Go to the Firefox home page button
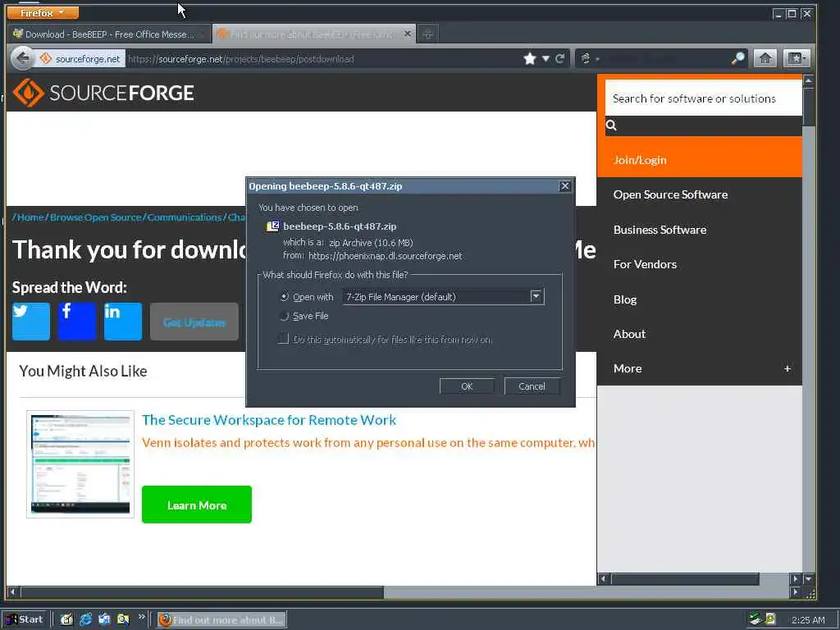This screenshot has height=630, width=840. pyautogui.click(x=765, y=58)
